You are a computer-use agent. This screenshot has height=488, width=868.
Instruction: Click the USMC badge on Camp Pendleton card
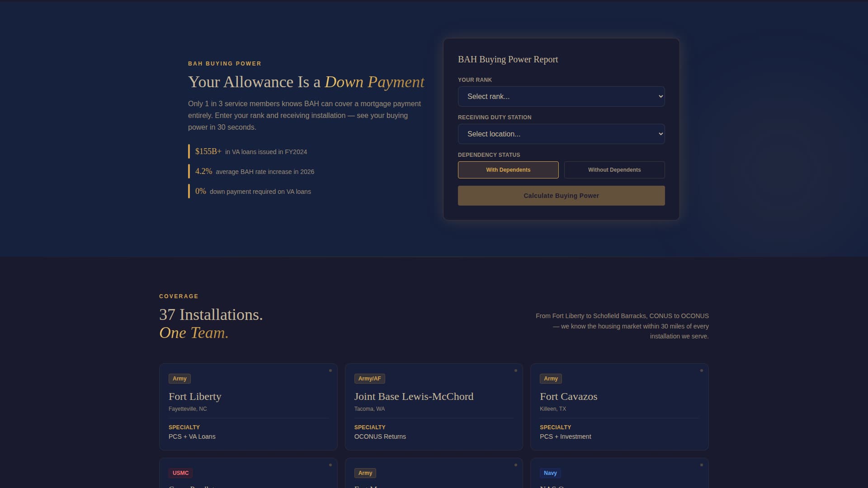pyautogui.click(x=181, y=473)
